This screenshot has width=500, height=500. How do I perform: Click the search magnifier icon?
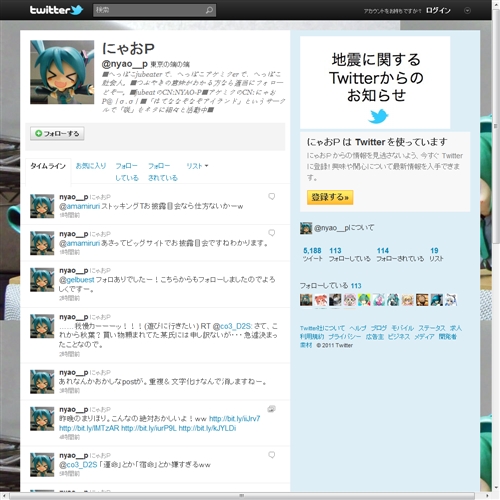coord(209,10)
